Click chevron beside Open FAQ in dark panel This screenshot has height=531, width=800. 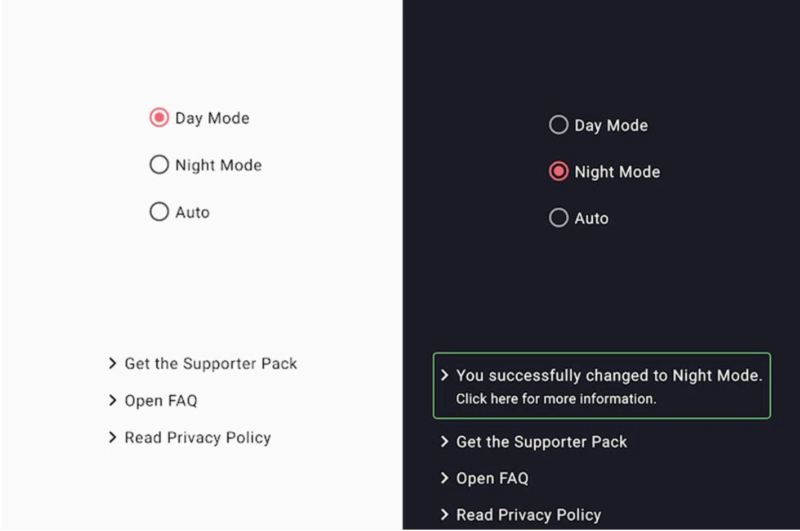445,479
